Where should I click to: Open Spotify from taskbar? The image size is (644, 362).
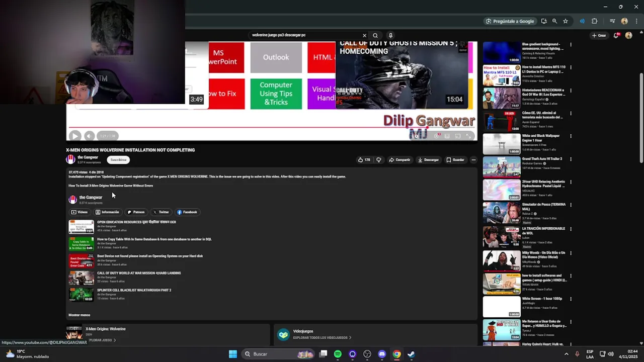(x=338, y=354)
